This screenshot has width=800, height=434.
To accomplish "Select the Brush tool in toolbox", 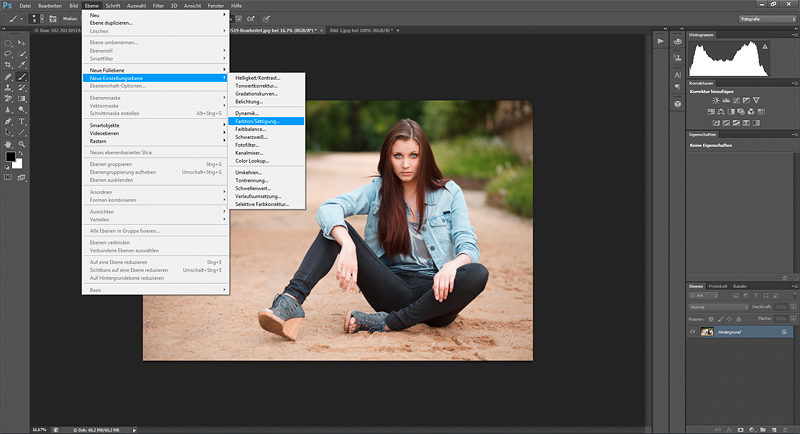I will [21, 76].
